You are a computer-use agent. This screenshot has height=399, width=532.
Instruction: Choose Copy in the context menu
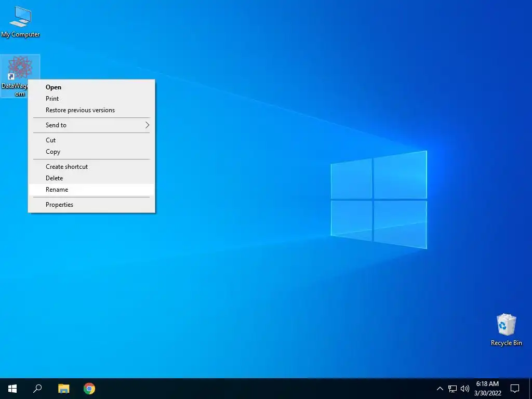pyautogui.click(x=91, y=152)
